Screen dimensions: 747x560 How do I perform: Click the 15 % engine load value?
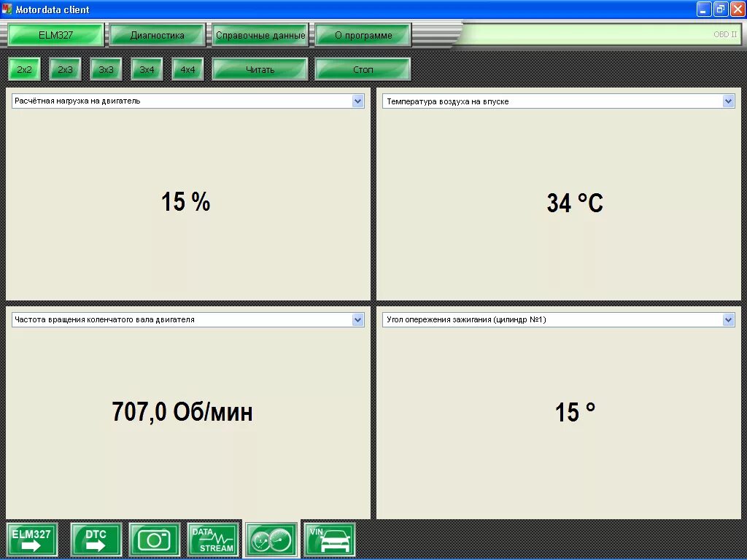tap(186, 201)
